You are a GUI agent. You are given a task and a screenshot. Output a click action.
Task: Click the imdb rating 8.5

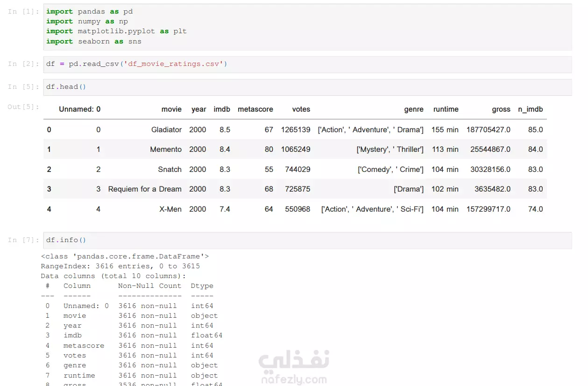pos(225,129)
